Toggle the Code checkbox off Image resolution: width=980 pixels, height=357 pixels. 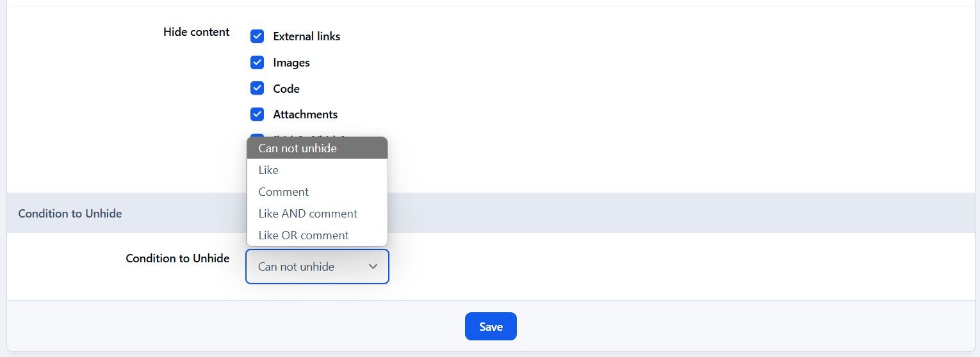click(257, 88)
